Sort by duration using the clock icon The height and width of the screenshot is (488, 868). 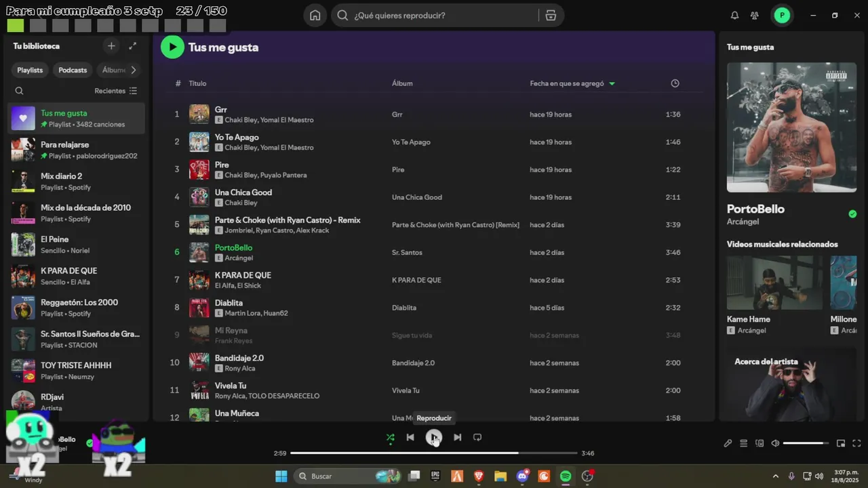[x=675, y=83]
